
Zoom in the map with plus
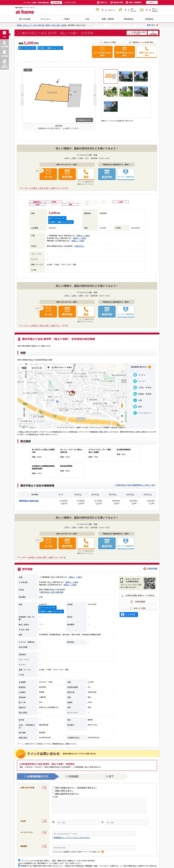[x=122, y=416]
